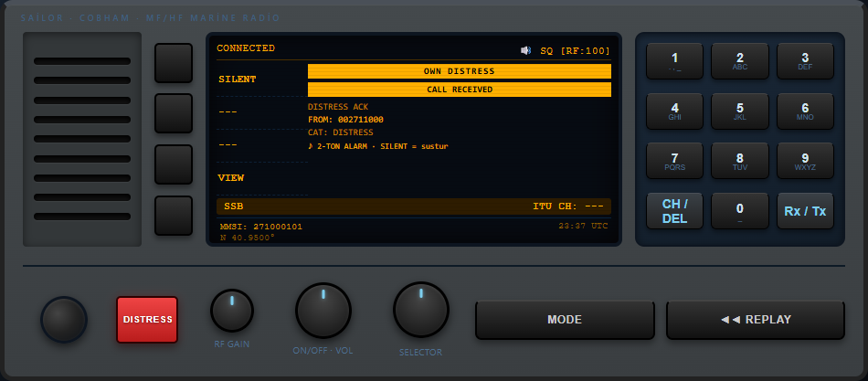The image size is (868, 381).
Task: Click the RF GAIN knob
Action: point(232,311)
